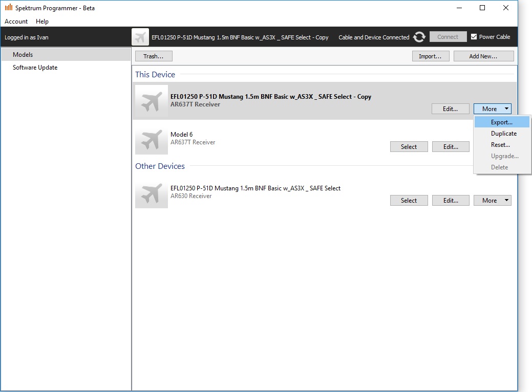This screenshot has height=392, width=532.
Task: Select Duplicate in the dropdown menu
Action: pos(503,134)
